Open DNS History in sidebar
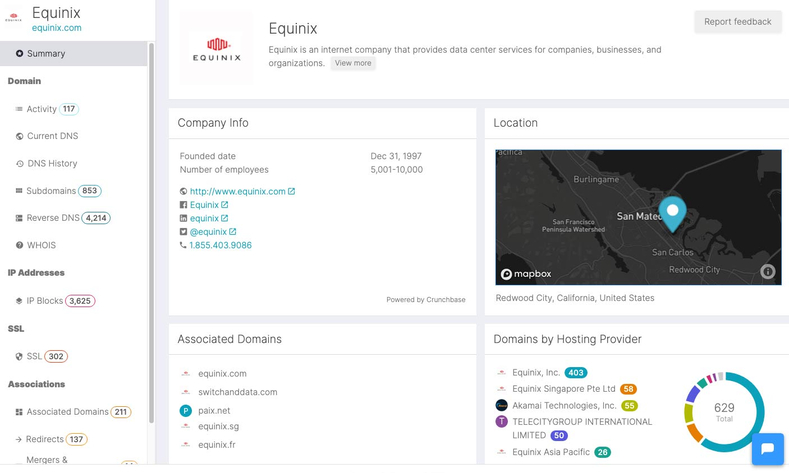Screen dimensions: 789x473 click(52, 164)
